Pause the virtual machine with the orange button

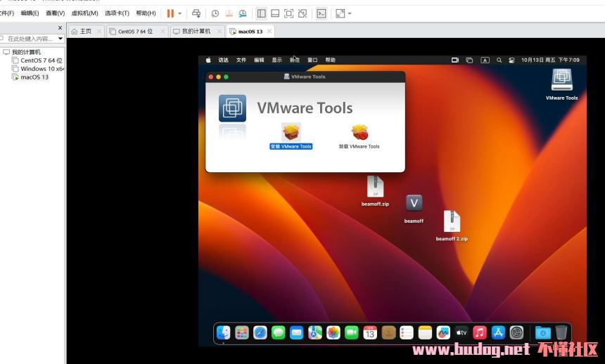[x=170, y=13]
